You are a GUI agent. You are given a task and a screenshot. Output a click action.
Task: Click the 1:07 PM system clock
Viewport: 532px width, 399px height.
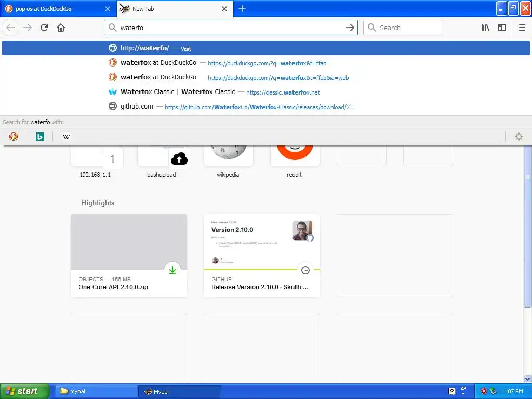pos(512,391)
